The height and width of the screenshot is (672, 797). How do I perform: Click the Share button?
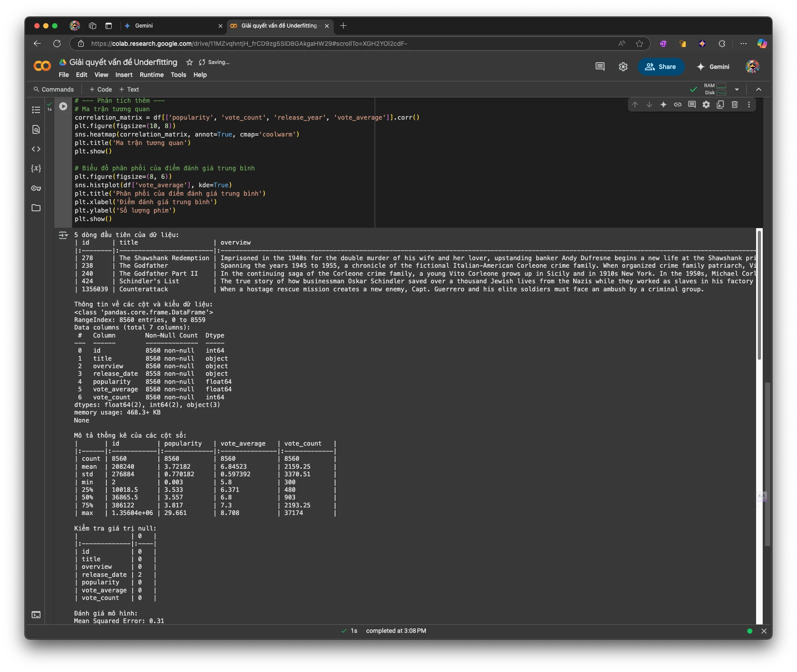(661, 67)
